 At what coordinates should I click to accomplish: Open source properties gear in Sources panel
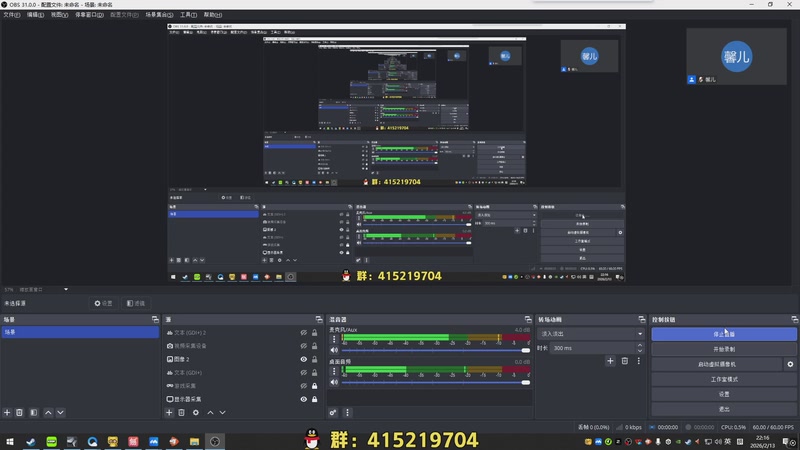pos(196,412)
